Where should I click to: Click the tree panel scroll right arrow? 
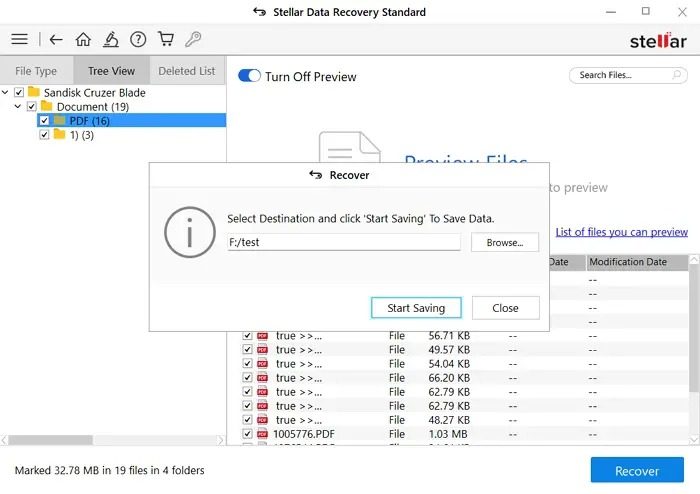(x=221, y=440)
